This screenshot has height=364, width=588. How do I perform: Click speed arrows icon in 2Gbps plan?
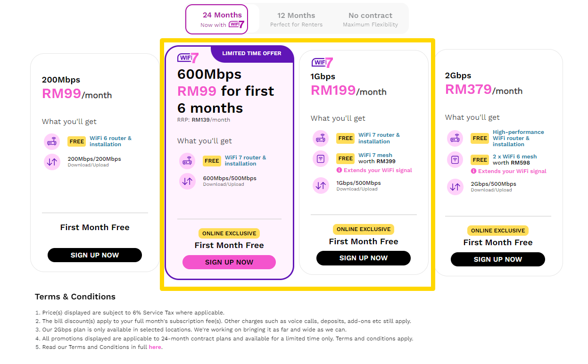(455, 187)
